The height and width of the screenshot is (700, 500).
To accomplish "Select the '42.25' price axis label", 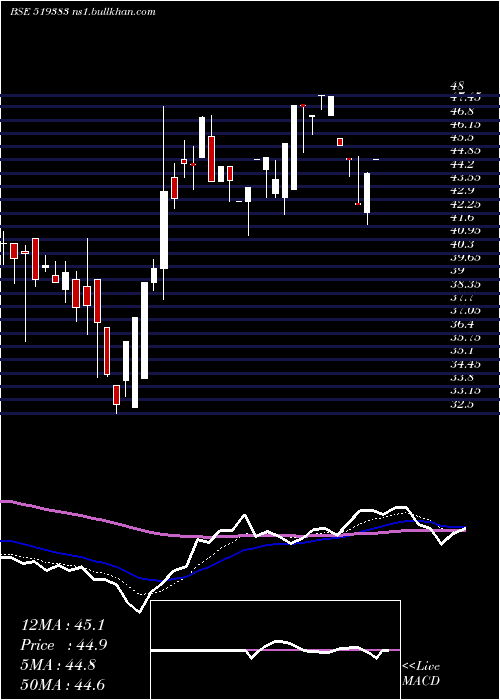I will pyautogui.click(x=465, y=204).
